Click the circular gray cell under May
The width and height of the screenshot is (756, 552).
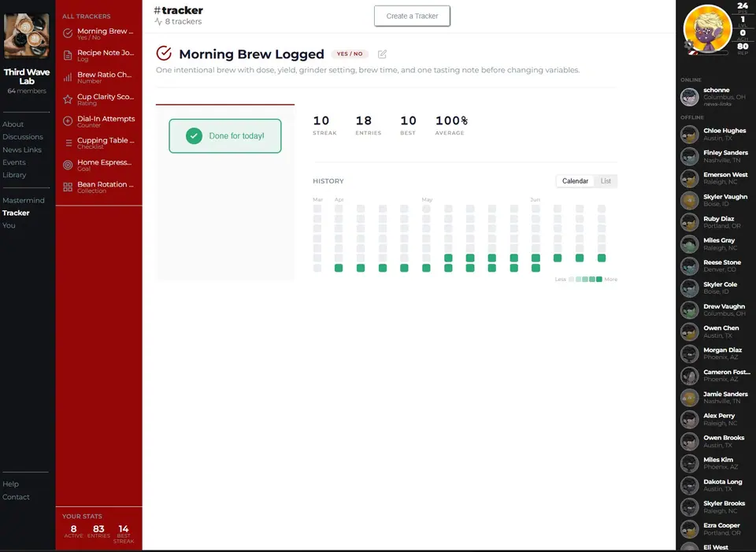426,209
